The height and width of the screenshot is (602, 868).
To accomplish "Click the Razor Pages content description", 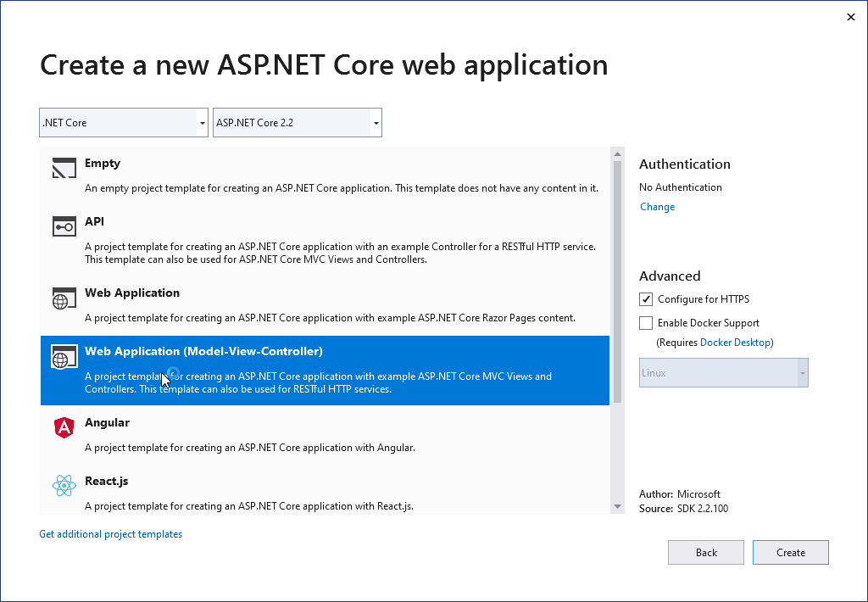I will click(330, 318).
